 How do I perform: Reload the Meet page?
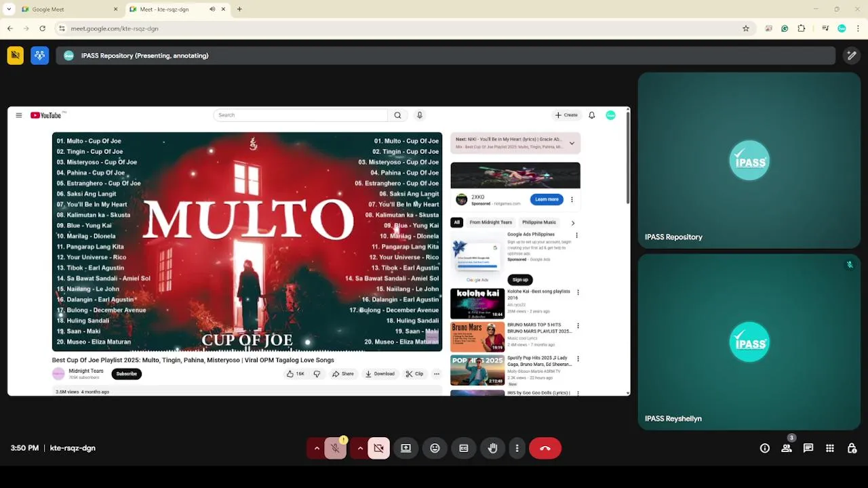42,28
